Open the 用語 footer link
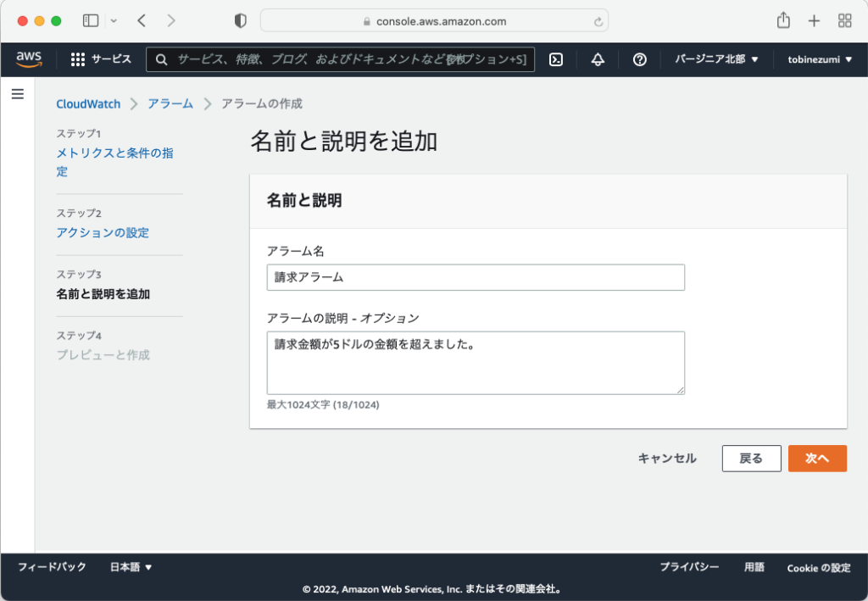This screenshot has height=601, width=868. (x=754, y=567)
